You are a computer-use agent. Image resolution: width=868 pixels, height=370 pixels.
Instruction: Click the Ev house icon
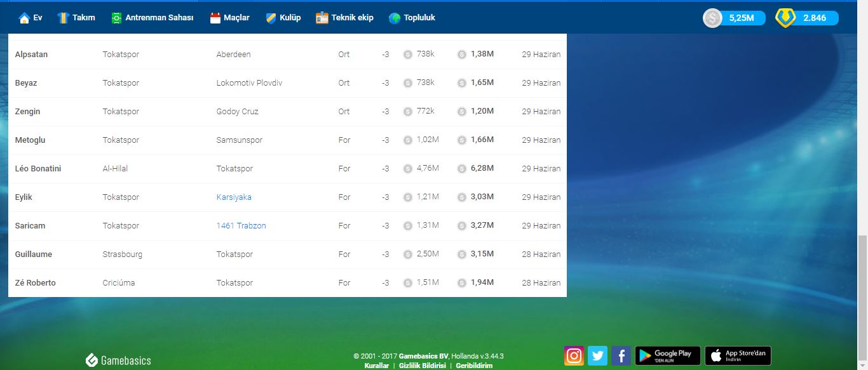click(x=24, y=18)
